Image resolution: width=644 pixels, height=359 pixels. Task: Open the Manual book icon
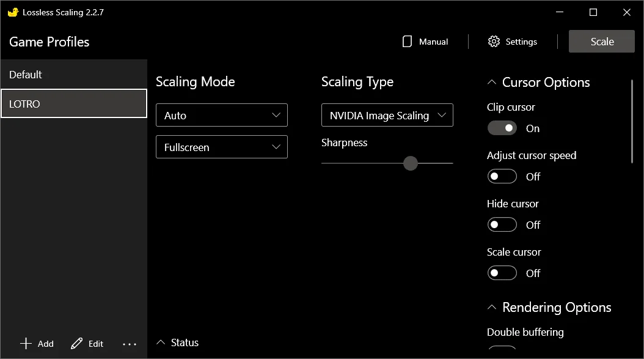[407, 42]
